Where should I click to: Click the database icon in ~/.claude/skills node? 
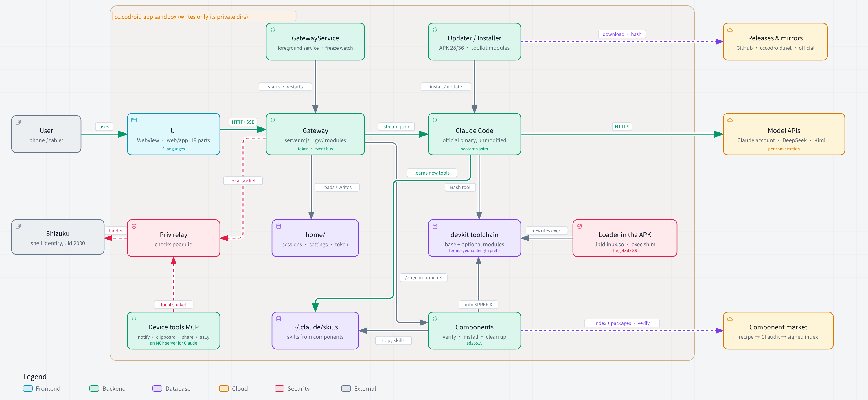point(279,319)
